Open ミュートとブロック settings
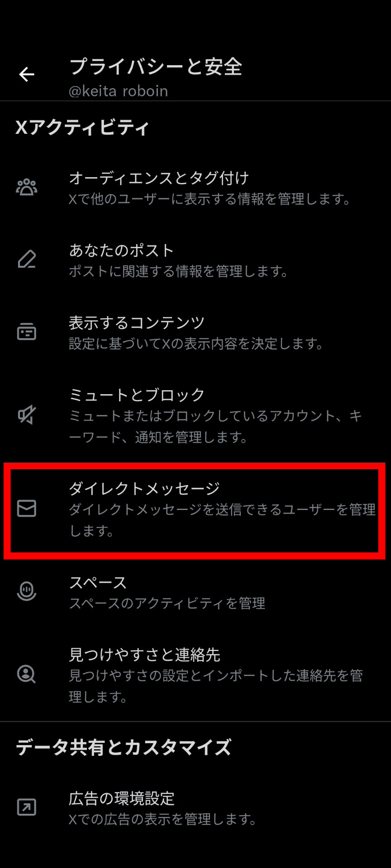This screenshot has width=391, height=868. tap(195, 415)
